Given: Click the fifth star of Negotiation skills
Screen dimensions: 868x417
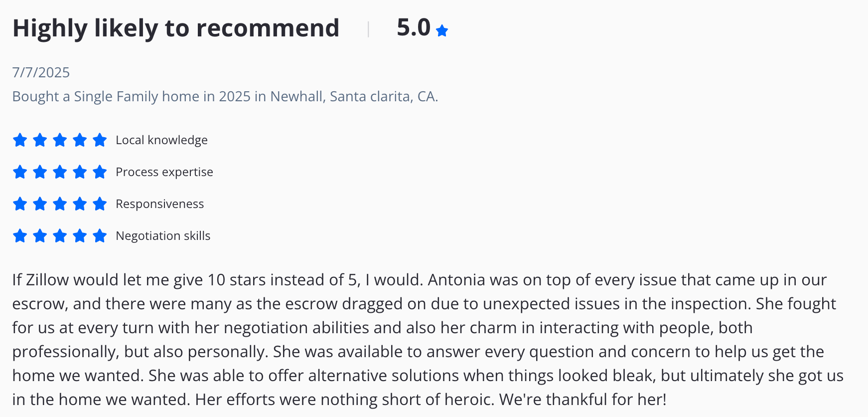Looking at the screenshot, I should tap(100, 236).
